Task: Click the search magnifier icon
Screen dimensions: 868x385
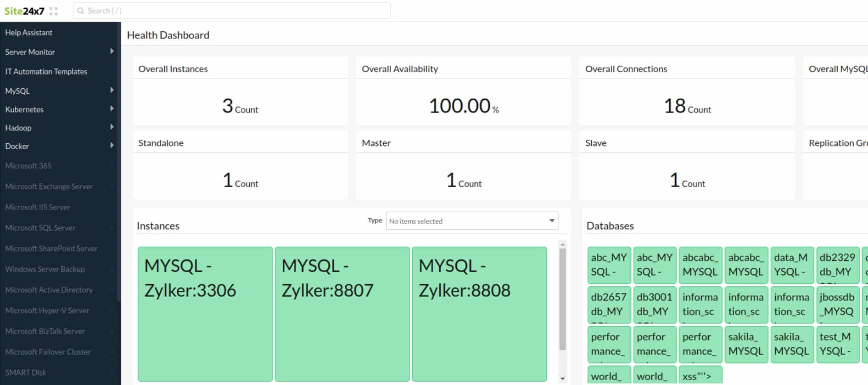Action: pyautogui.click(x=81, y=11)
